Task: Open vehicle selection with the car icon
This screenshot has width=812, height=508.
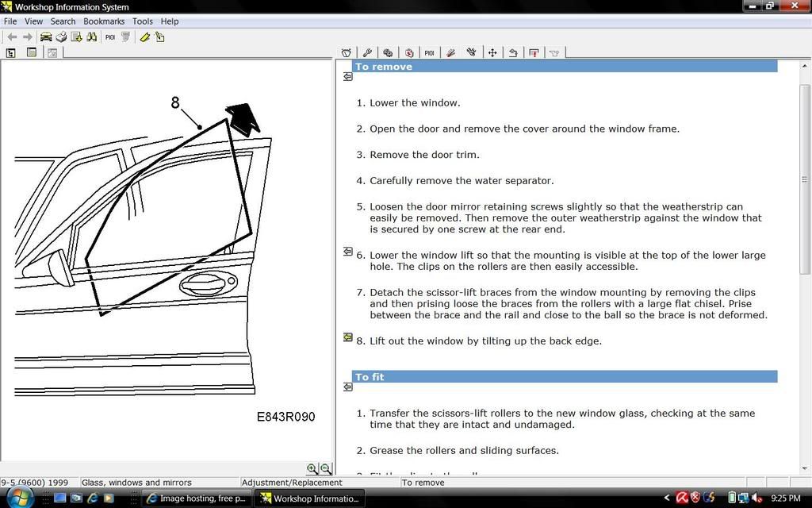Action: (x=46, y=37)
